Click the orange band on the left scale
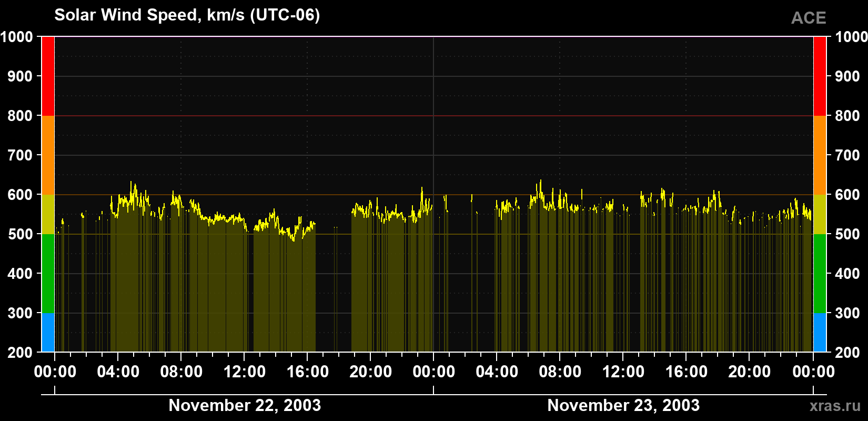 48,155
